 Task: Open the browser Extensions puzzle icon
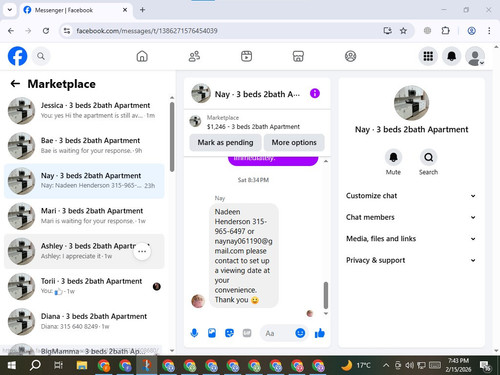445,31
